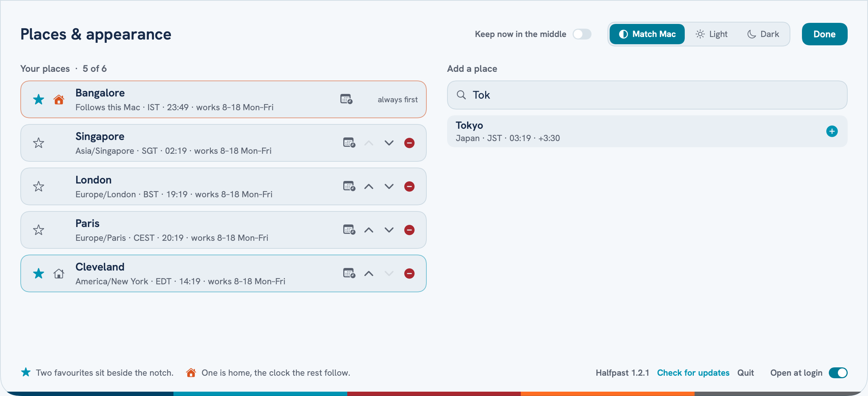Viewport: 868px width, 396px height.
Task: Click the Done button
Action: coord(824,34)
